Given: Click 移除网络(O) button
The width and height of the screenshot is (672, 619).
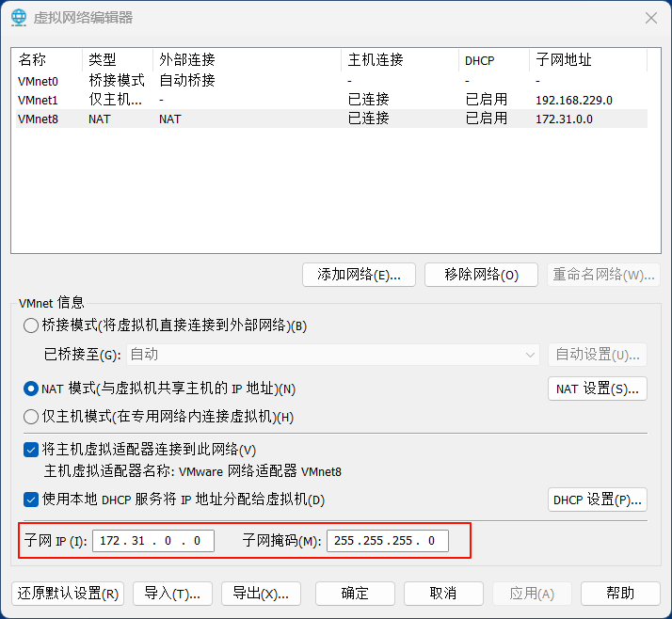Looking at the screenshot, I should 481,275.
